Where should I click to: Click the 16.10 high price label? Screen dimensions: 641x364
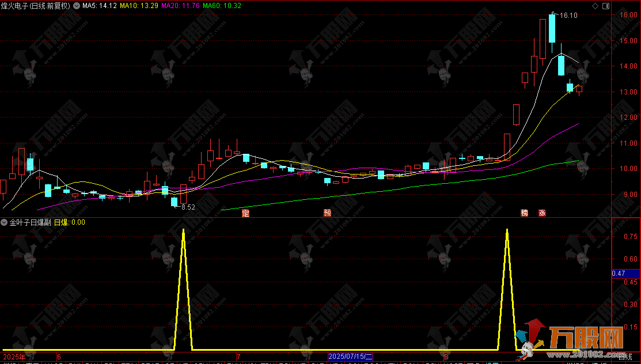[568, 16]
